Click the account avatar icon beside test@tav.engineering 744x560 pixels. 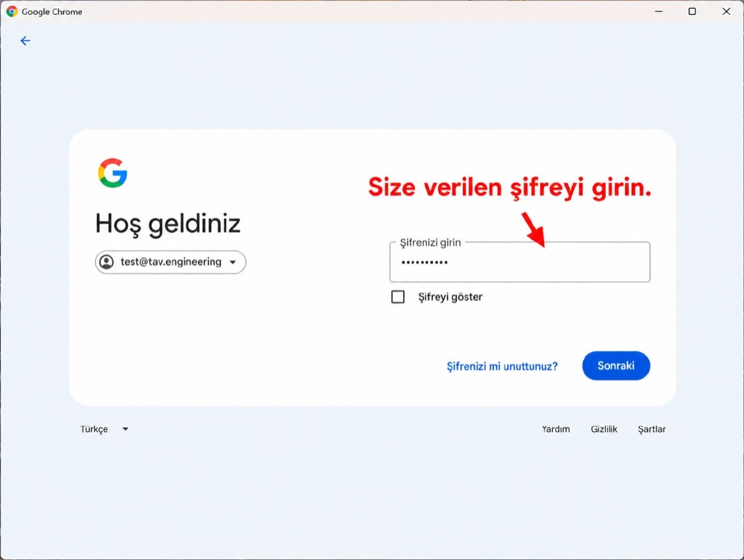click(x=106, y=262)
